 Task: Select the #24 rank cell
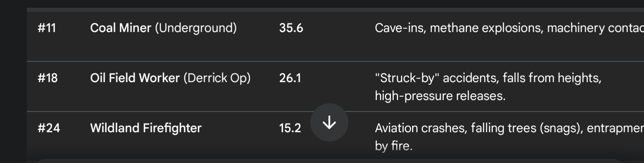point(49,128)
